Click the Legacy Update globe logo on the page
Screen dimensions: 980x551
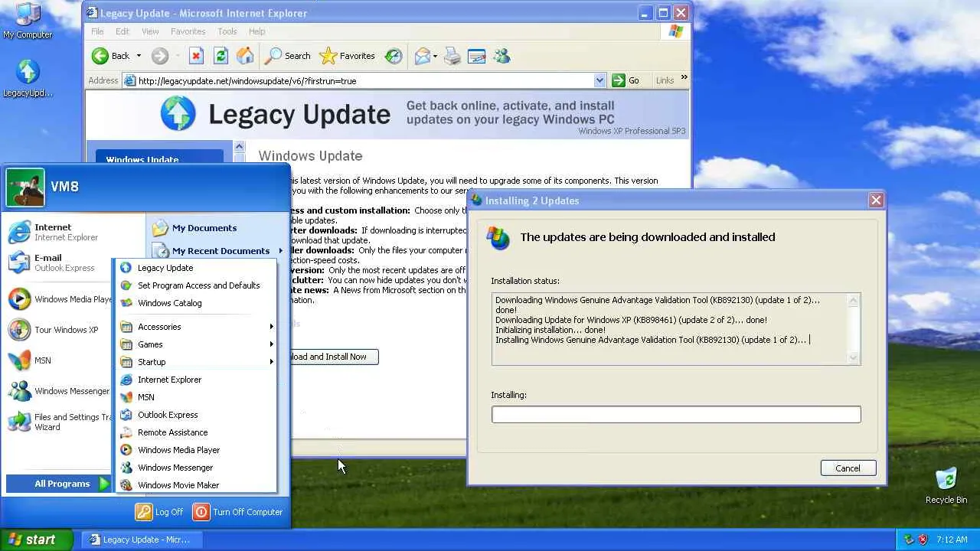click(178, 114)
